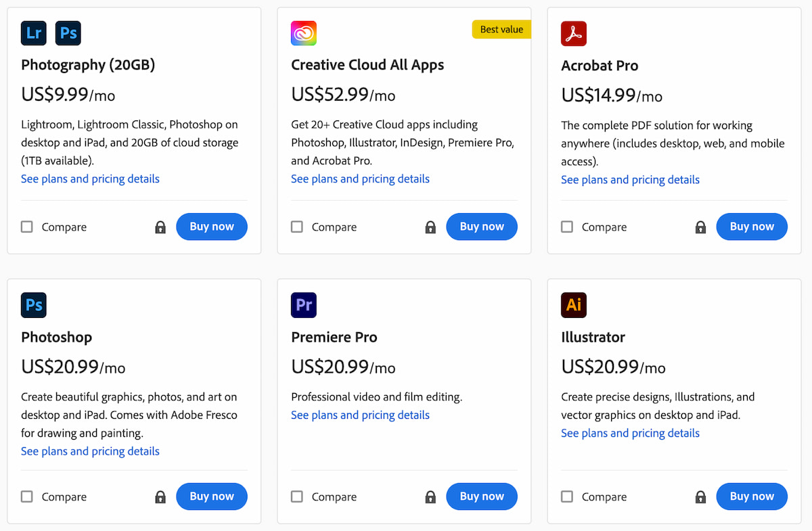Check the Compare box for Photography (20GB)
The image size is (812, 531).
click(x=26, y=227)
